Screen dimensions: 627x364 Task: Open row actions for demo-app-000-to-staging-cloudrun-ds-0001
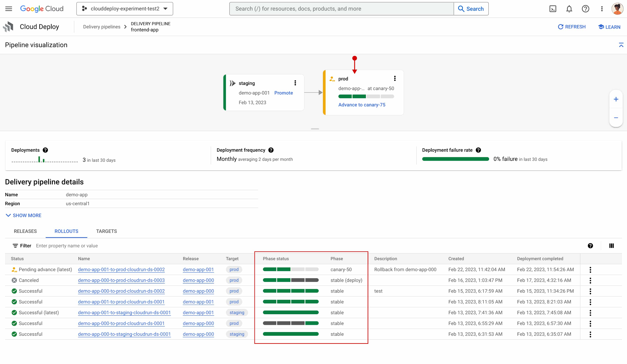(x=590, y=334)
